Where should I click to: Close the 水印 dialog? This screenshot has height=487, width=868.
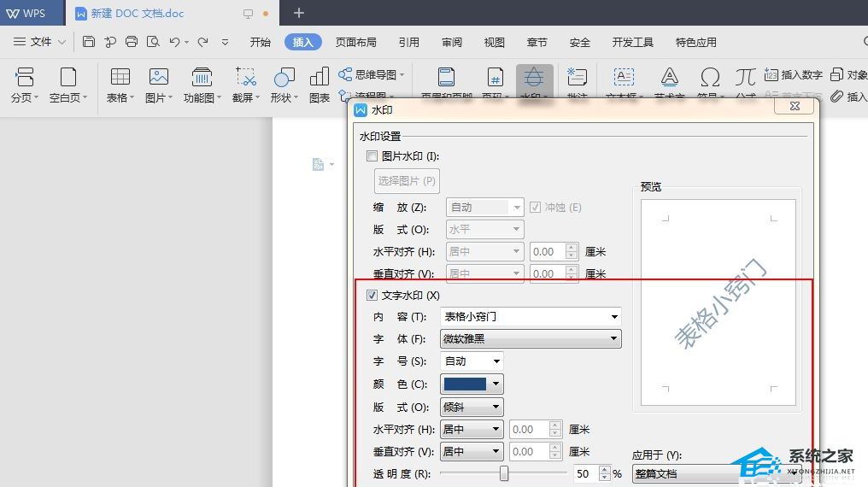pos(795,106)
